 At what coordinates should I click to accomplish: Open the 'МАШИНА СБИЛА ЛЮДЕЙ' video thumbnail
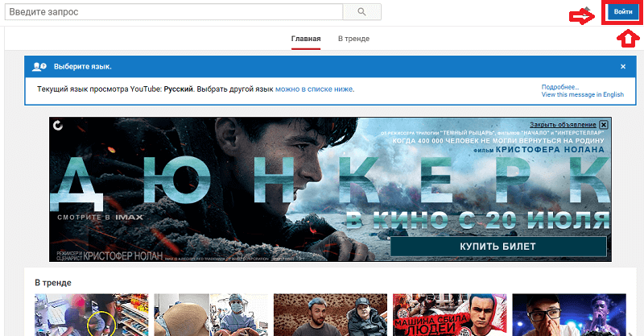tap(450, 314)
